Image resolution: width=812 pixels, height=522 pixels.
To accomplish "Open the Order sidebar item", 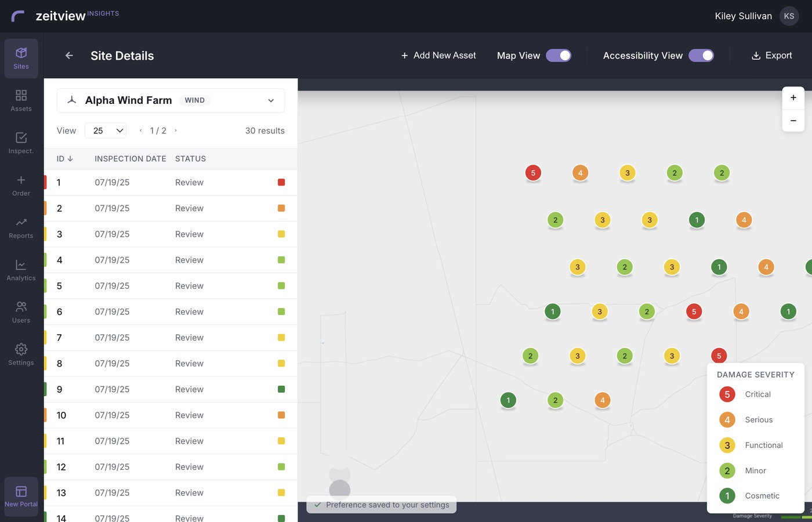I will 21,186.
